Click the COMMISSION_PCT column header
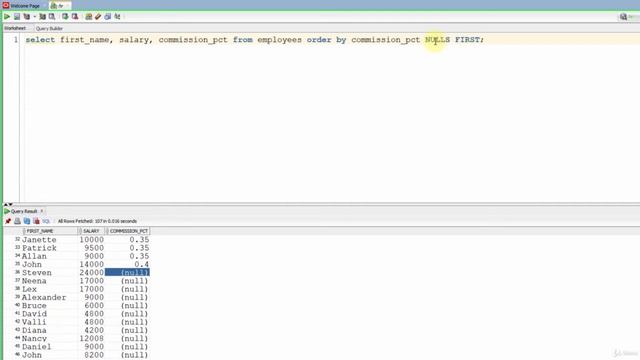Image resolution: width=640 pixels, height=360 pixels. click(x=128, y=231)
